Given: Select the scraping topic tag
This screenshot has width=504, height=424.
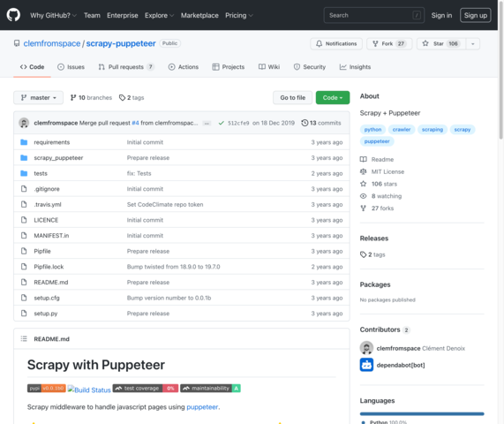Looking at the screenshot, I should click(433, 130).
